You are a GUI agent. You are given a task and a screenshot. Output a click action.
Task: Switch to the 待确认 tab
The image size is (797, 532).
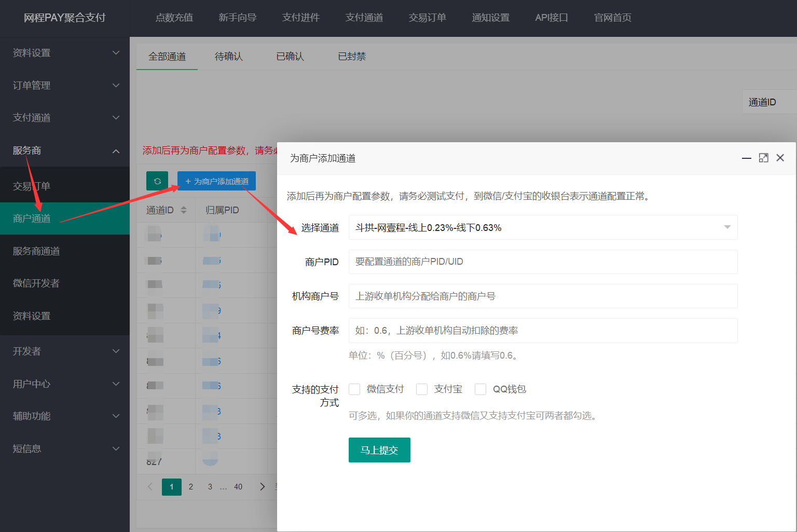click(228, 57)
